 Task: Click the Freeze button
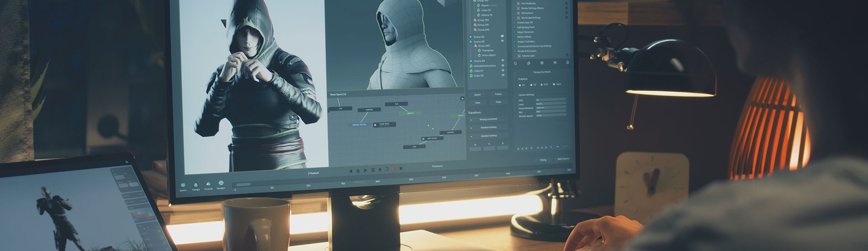pyautogui.click(x=498, y=94)
